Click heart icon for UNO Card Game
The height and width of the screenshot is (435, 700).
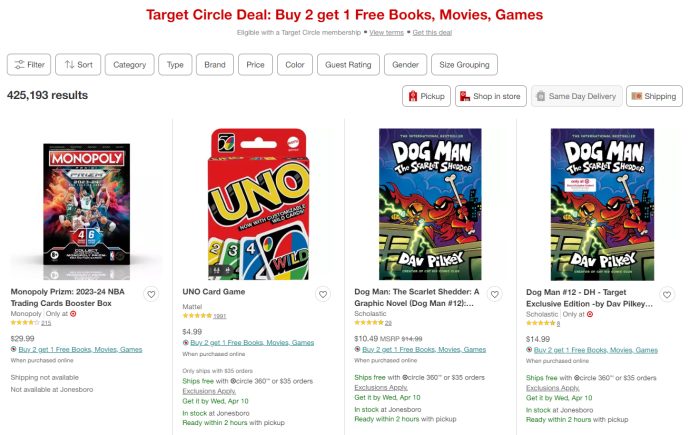pos(323,294)
